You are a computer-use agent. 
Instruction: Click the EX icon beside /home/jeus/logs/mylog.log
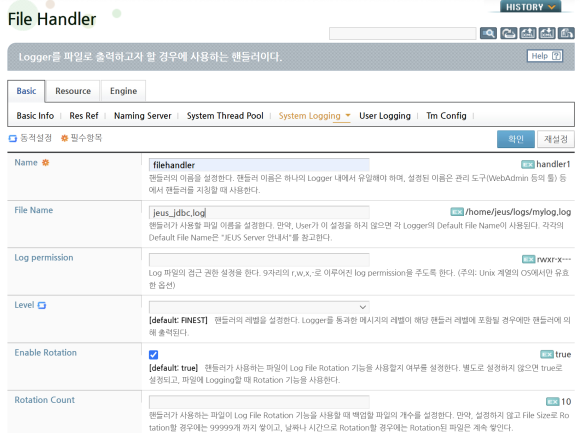pos(457,212)
